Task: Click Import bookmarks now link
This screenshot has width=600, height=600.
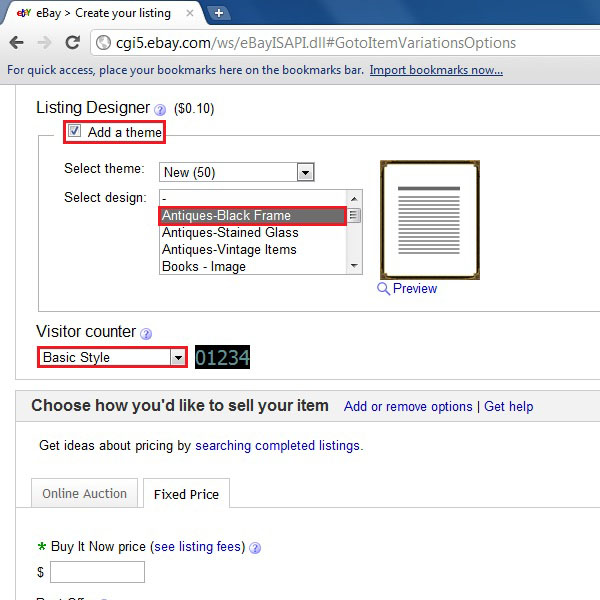Action: click(436, 70)
